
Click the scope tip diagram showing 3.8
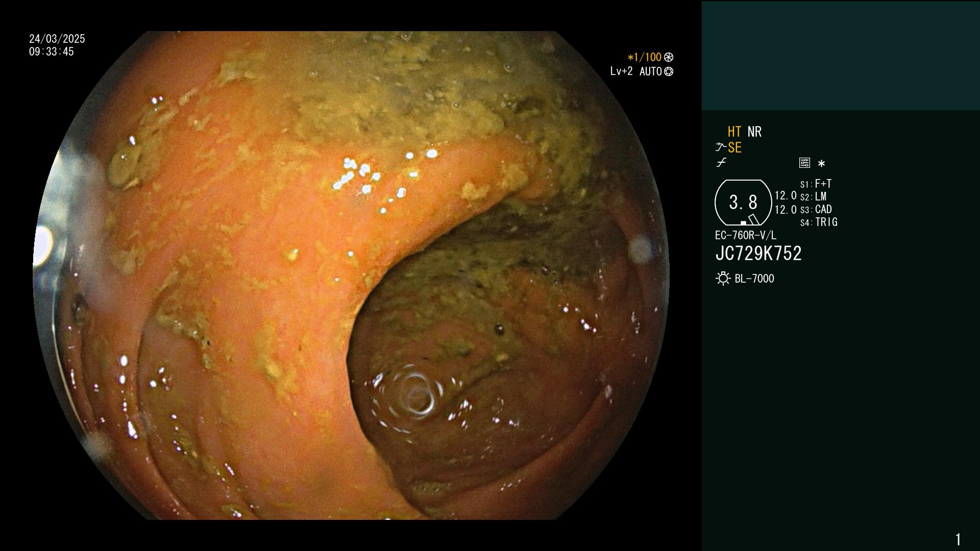[x=743, y=202]
